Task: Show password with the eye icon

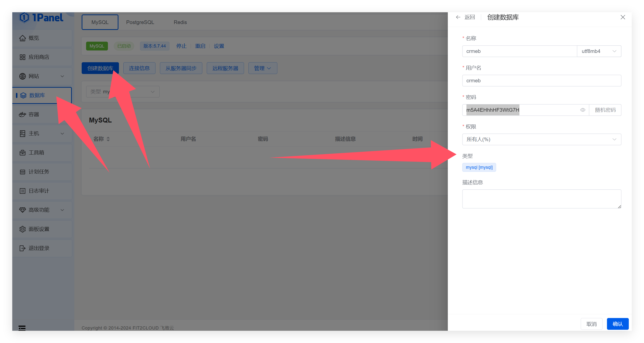Action: [583, 110]
